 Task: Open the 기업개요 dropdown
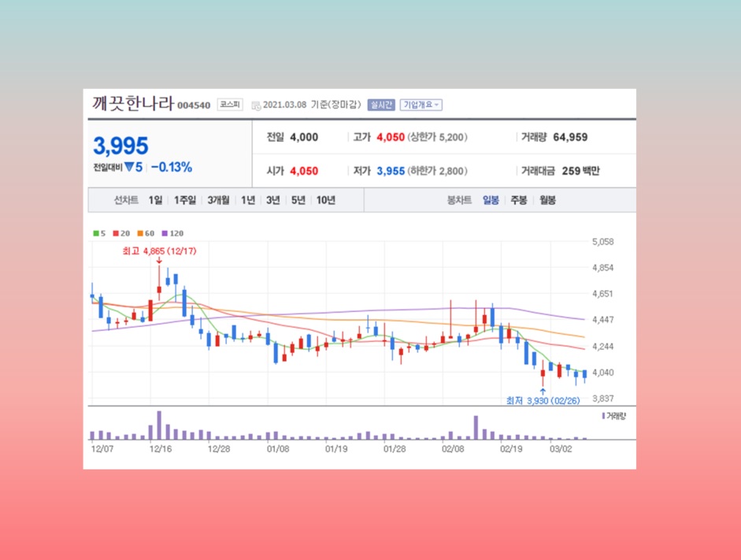421,105
